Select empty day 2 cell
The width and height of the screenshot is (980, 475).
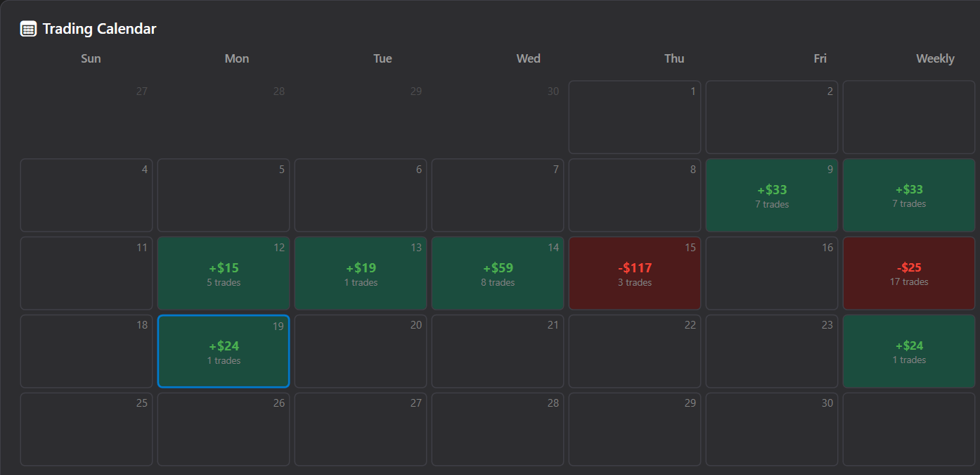(x=772, y=117)
